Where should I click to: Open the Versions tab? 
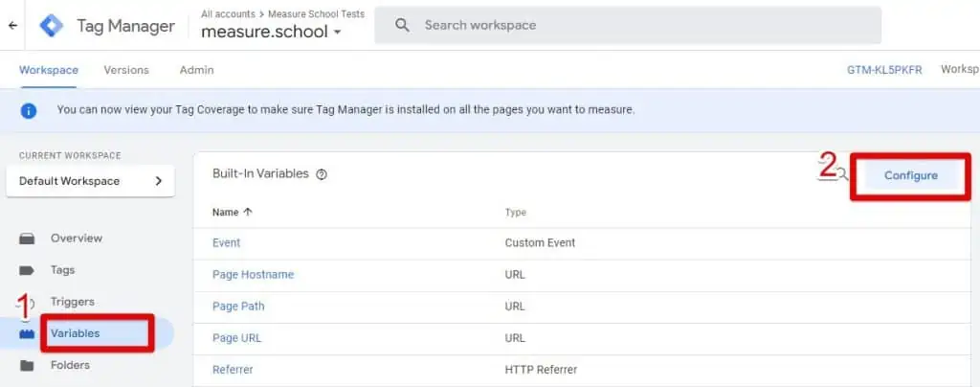point(126,70)
